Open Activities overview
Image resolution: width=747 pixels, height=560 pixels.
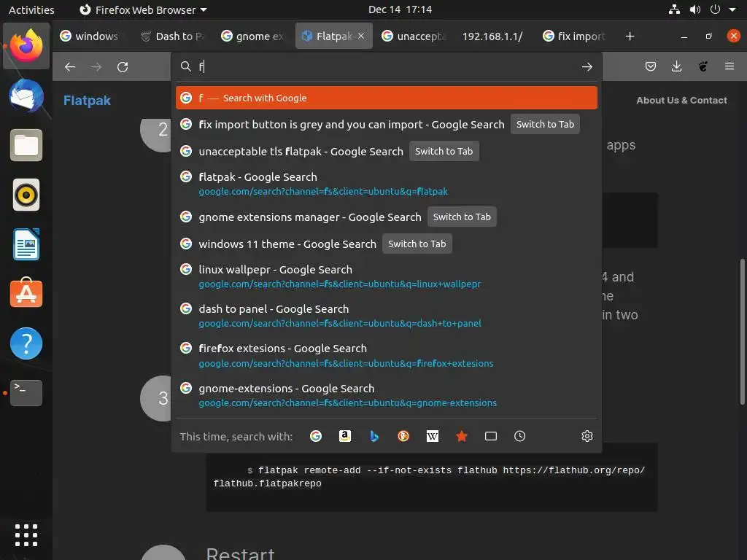tap(31, 9)
